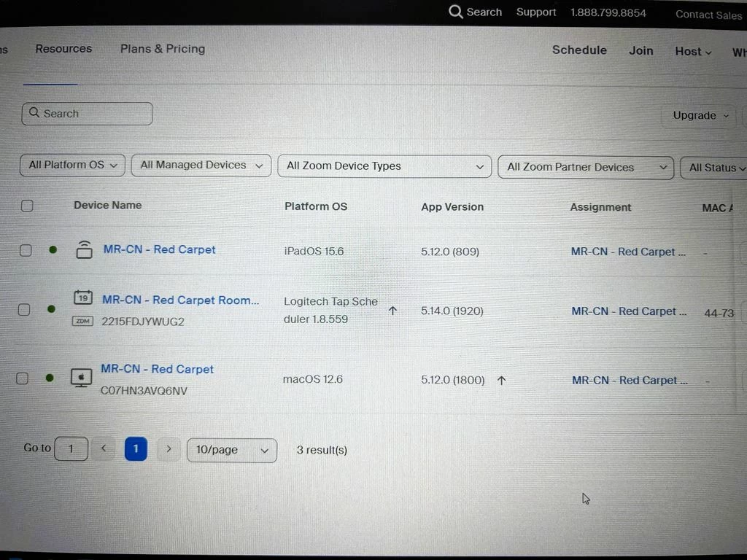Click the ZDM badge next to 2215FDJYWUG2
The height and width of the screenshot is (560, 747).
pos(82,321)
